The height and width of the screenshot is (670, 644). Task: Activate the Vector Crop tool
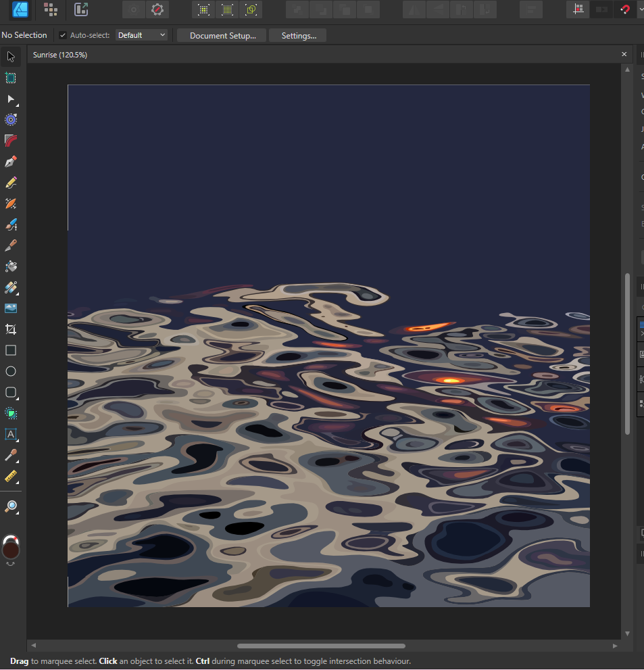pyautogui.click(x=11, y=329)
